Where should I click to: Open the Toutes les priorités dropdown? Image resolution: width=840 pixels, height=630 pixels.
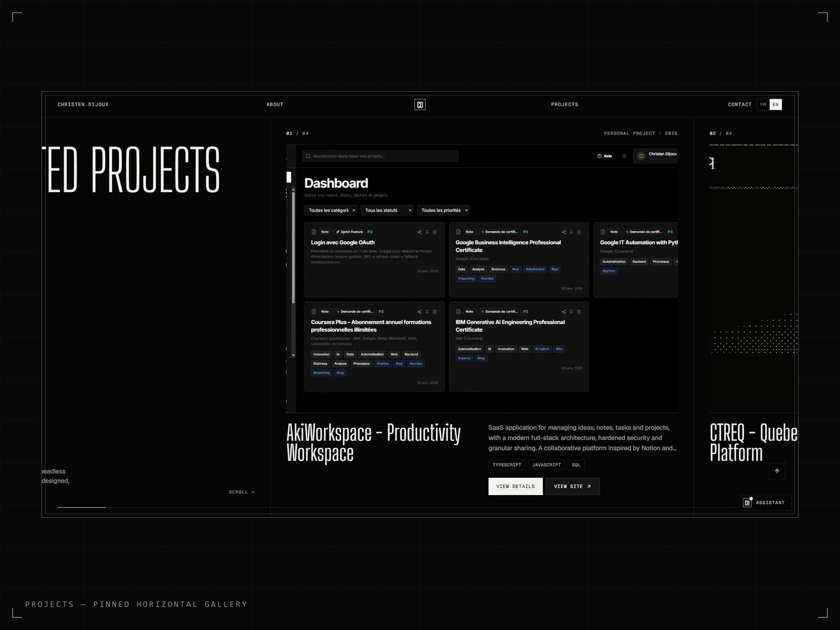pos(443,211)
